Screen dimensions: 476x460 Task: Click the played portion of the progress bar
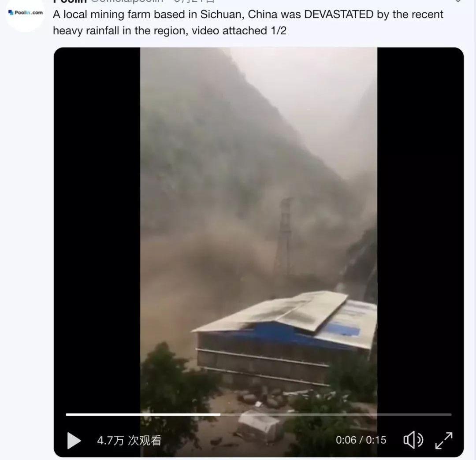(x=143, y=414)
